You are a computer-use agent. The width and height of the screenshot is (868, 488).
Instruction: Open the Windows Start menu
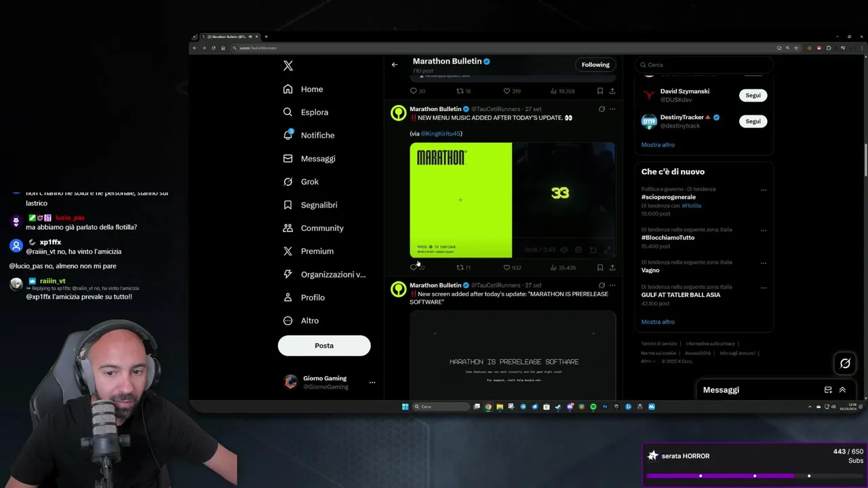coord(406,407)
